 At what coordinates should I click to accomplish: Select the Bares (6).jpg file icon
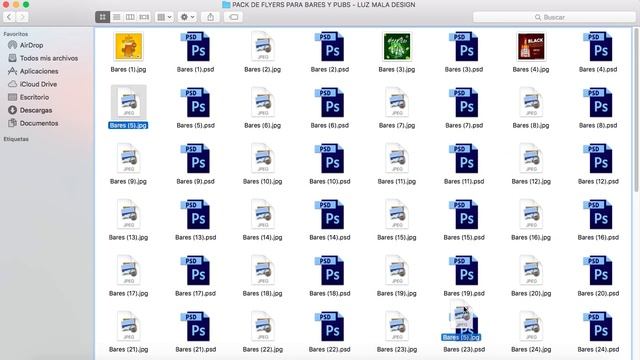pyautogui.click(x=262, y=102)
